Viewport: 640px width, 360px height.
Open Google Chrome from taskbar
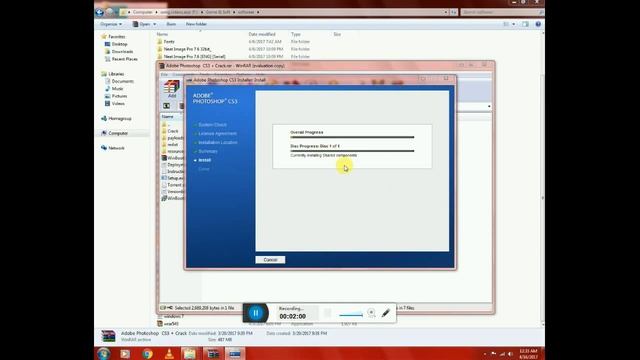(148, 354)
